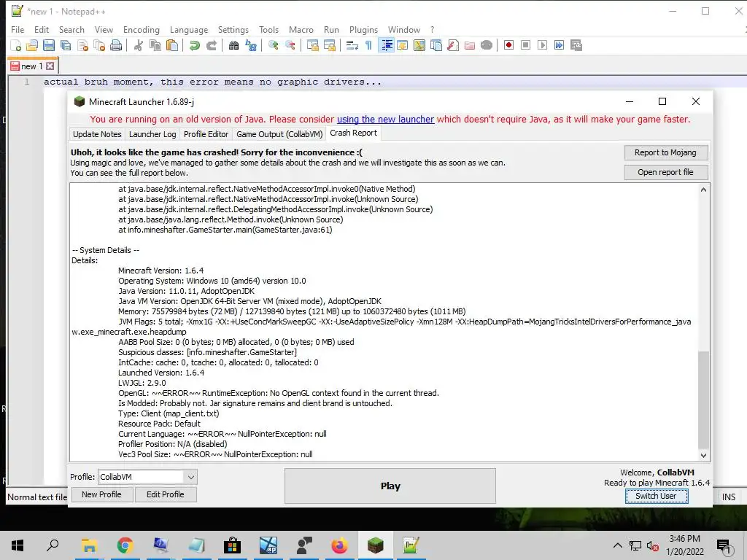Switch to Game Output (CollabVM) tab

coord(279,134)
